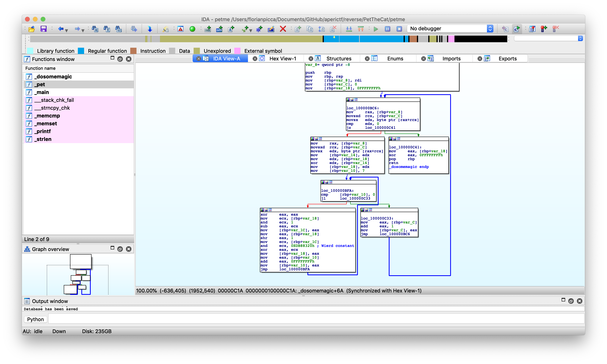Click the blue double down-arrows icon

coord(349,29)
